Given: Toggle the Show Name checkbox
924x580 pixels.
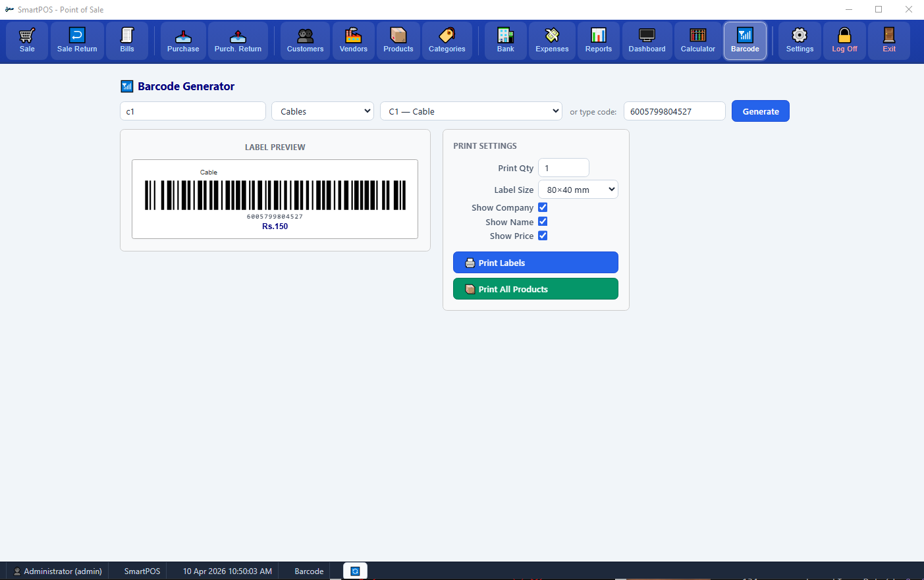Looking at the screenshot, I should [543, 222].
